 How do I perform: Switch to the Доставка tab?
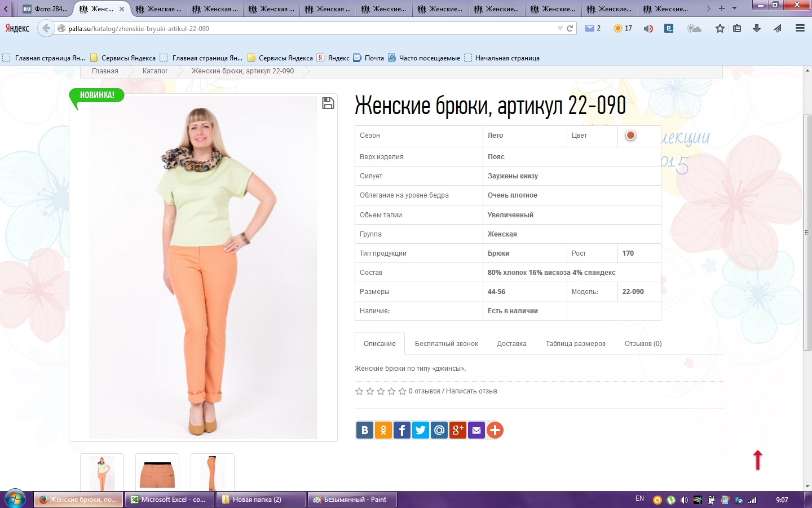point(511,344)
